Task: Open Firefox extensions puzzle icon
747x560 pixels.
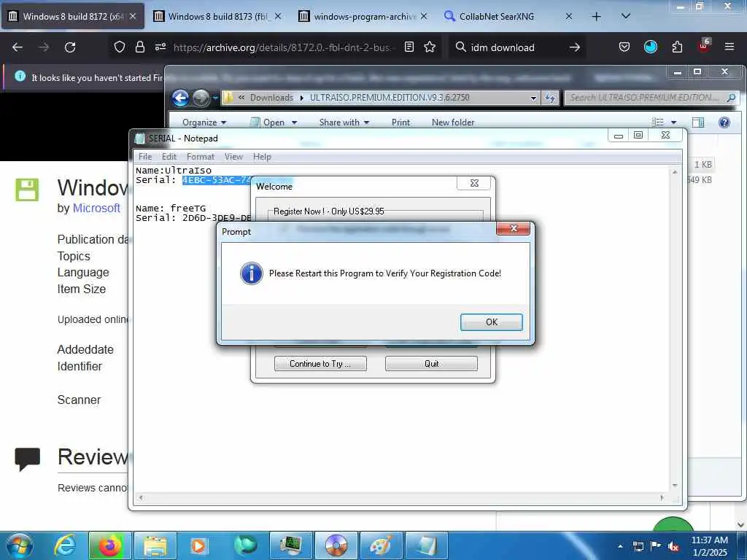Action: tap(677, 47)
